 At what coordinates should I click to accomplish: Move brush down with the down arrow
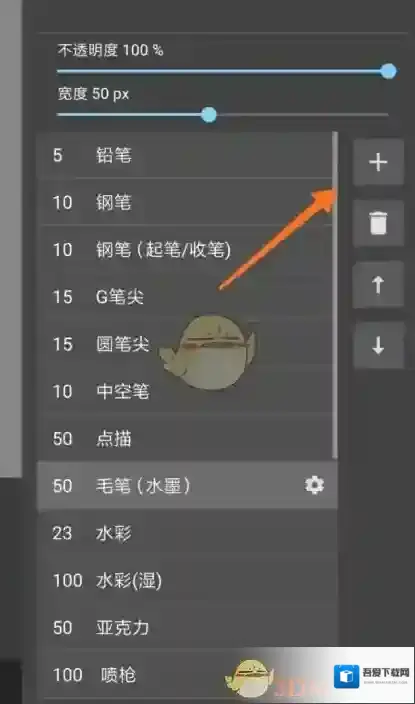coord(378,346)
